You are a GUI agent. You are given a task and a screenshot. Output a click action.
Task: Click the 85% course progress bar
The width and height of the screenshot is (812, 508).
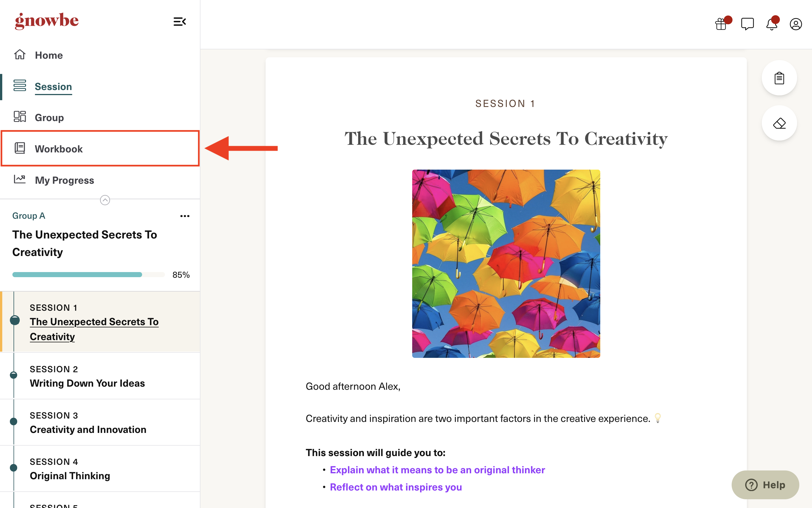tap(88, 275)
